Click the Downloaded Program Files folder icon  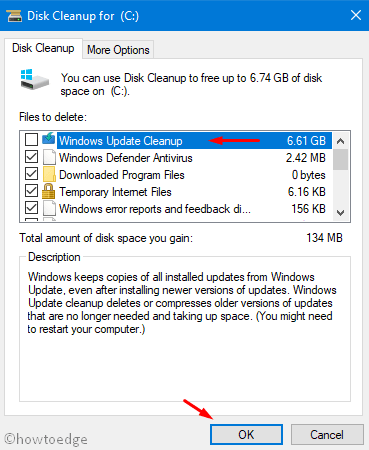[x=49, y=174]
